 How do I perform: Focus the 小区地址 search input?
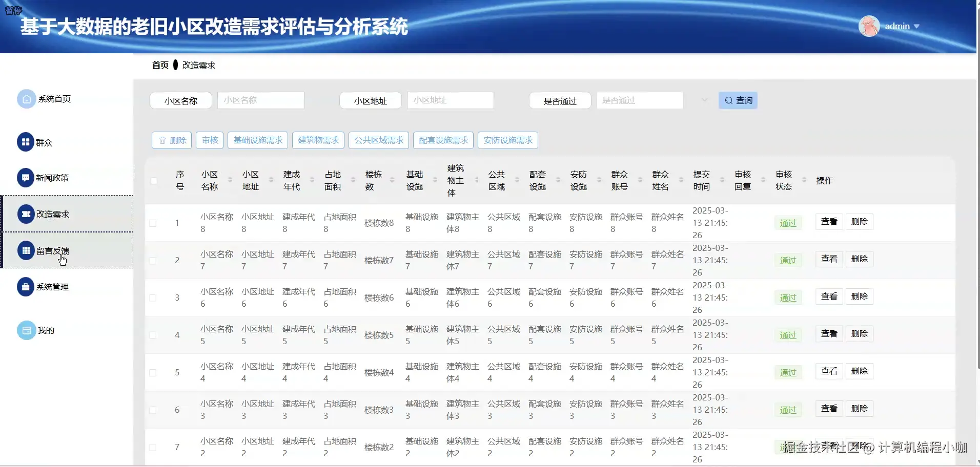click(x=451, y=100)
